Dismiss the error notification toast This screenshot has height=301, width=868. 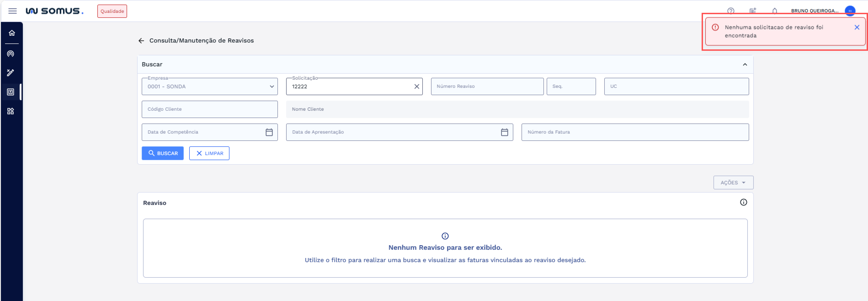[857, 27]
